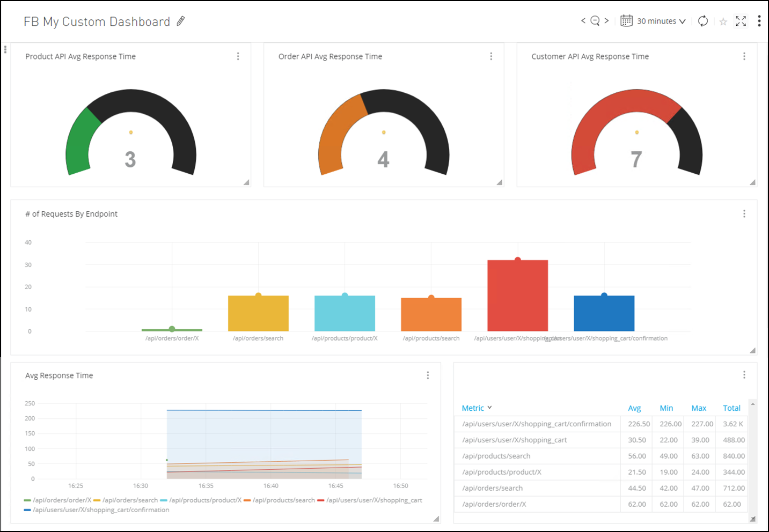Go to previous time range arrow
The image size is (769, 532).
(583, 21)
